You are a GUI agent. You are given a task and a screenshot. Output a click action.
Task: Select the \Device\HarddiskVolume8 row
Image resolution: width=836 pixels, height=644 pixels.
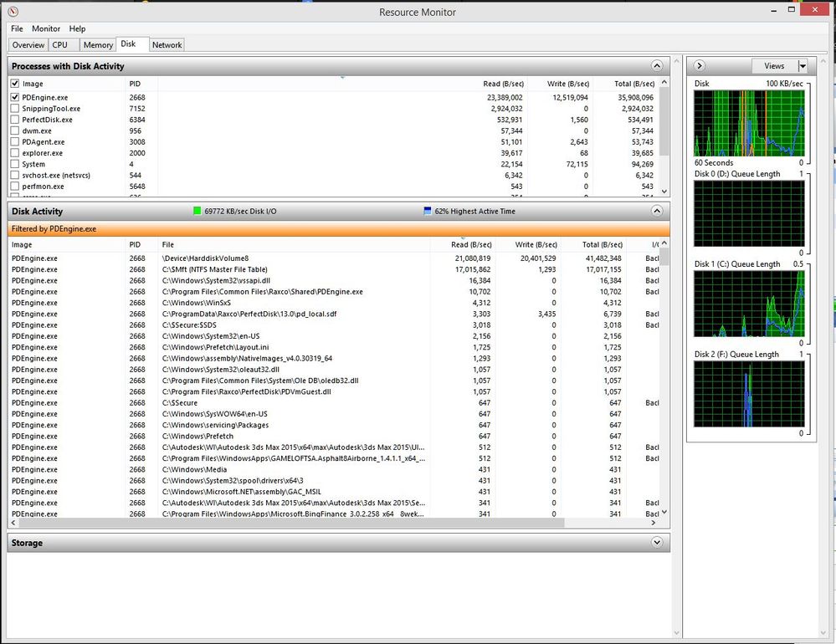click(x=335, y=258)
